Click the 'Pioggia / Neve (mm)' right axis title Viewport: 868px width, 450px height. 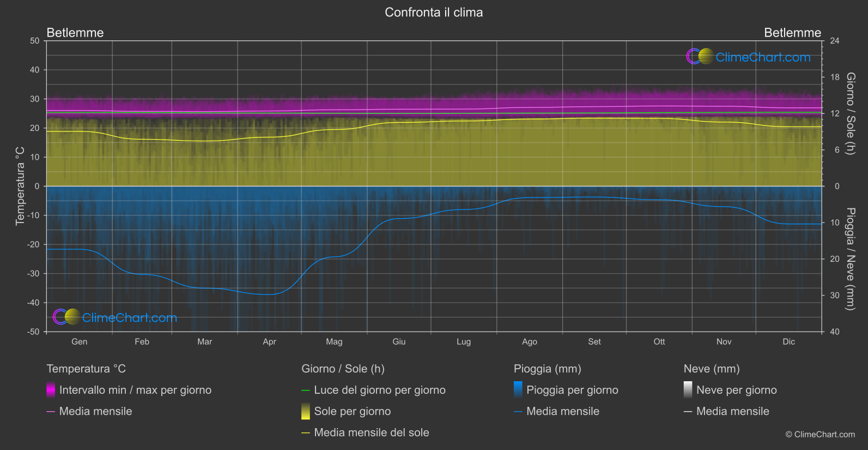pos(851,259)
